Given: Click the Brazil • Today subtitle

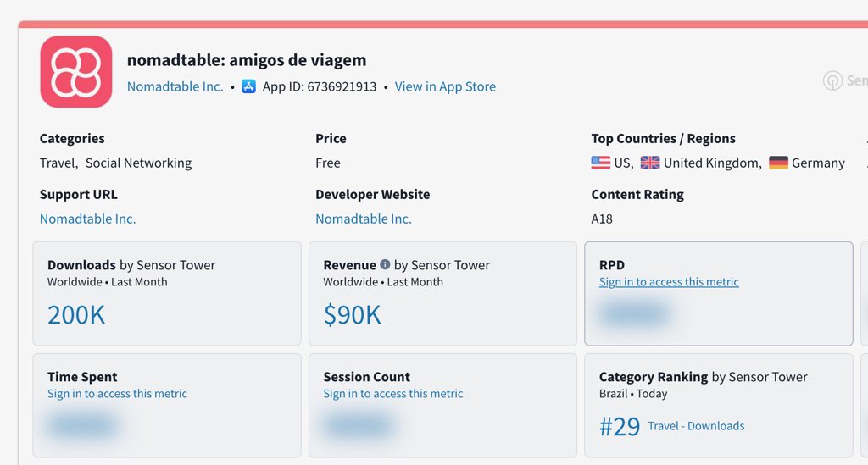Looking at the screenshot, I should point(633,394).
